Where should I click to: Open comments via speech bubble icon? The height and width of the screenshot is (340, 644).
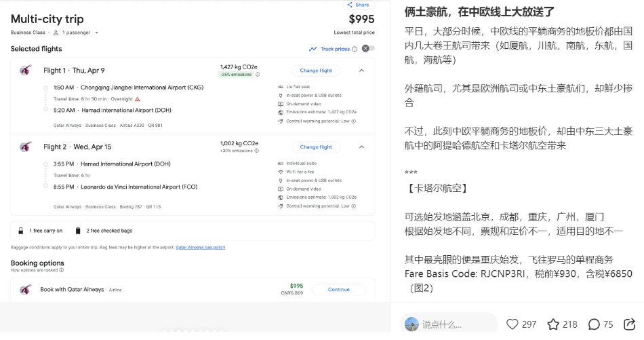[594, 324]
